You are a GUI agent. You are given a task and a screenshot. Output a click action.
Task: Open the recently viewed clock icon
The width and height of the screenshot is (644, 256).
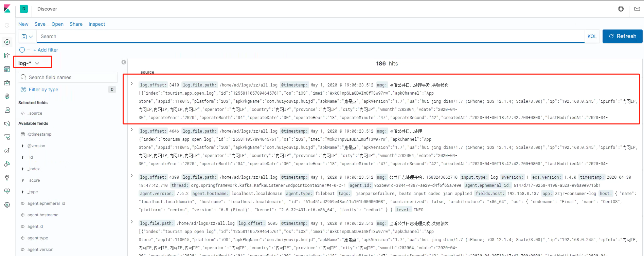tap(7, 25)
